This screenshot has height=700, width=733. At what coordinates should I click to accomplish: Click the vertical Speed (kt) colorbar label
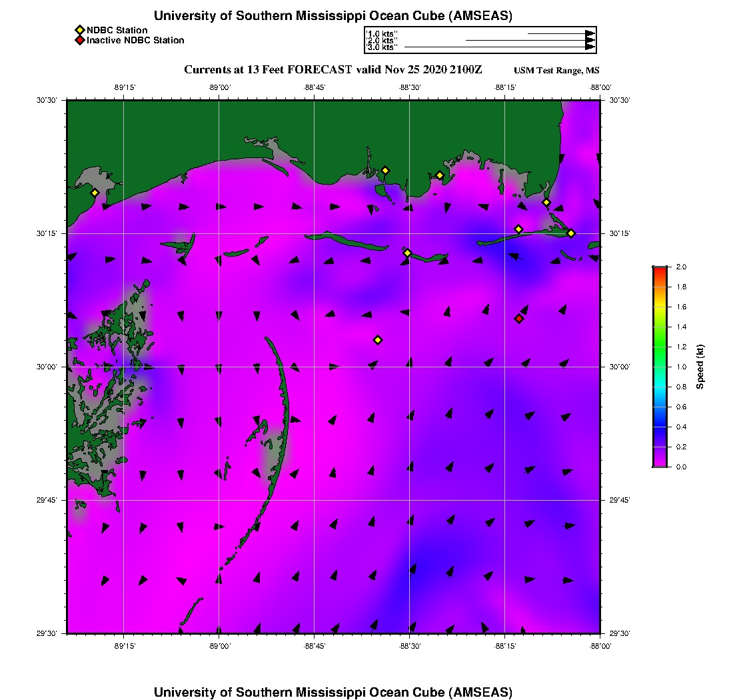tap(700, 367)
